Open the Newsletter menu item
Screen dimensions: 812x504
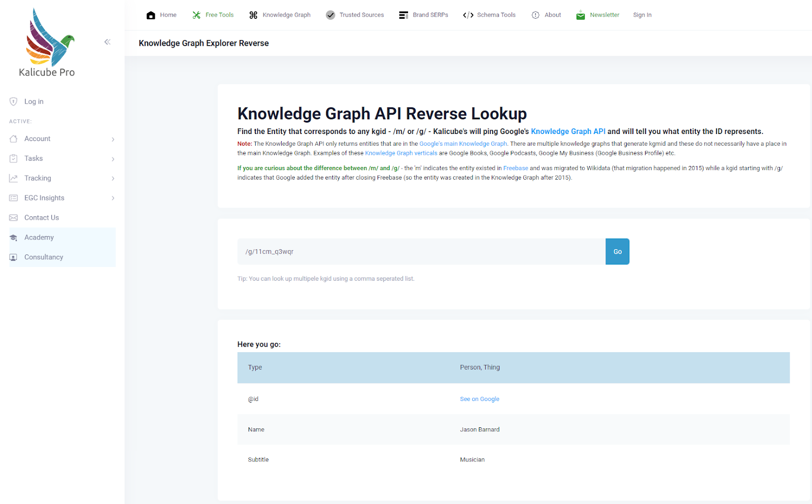(x=604, y=15)
